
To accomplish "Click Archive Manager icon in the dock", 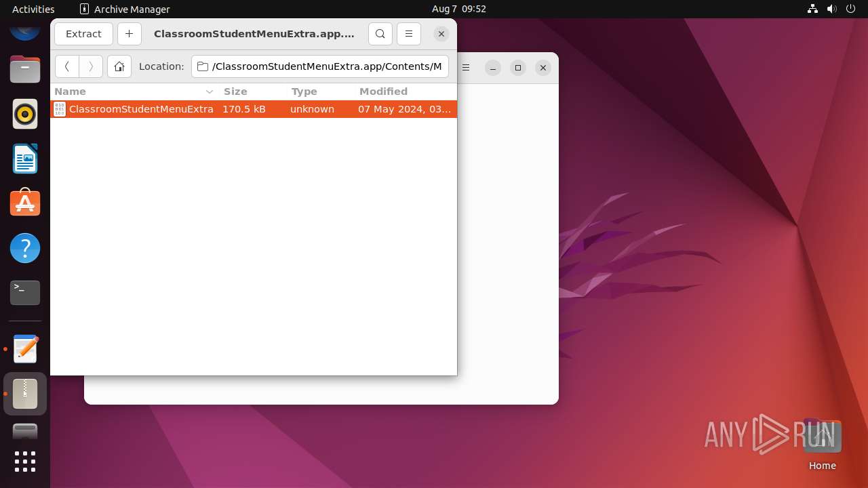I will pyautogui.click(x=25, y=394).
